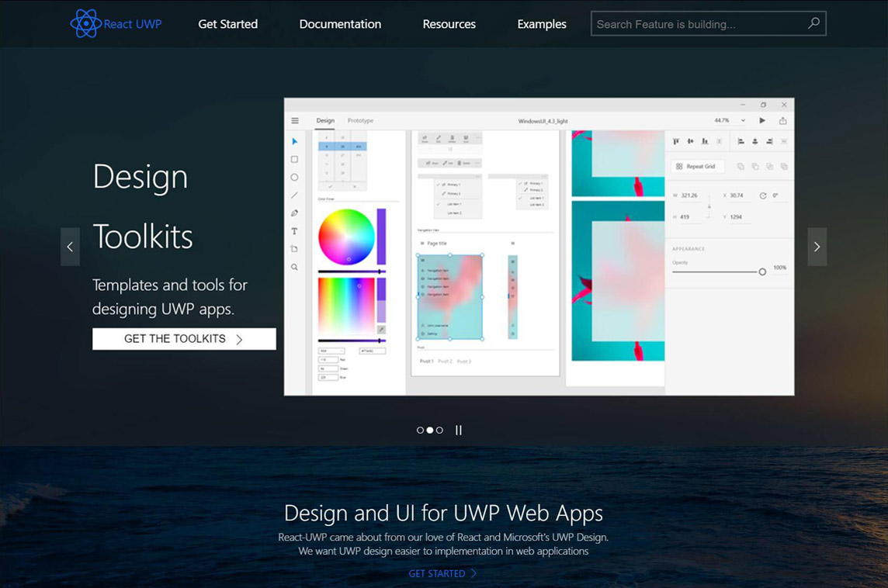This screenshot has width=888, height=588.
Task: Click align center horizontally icon
Action: (755, 141)
